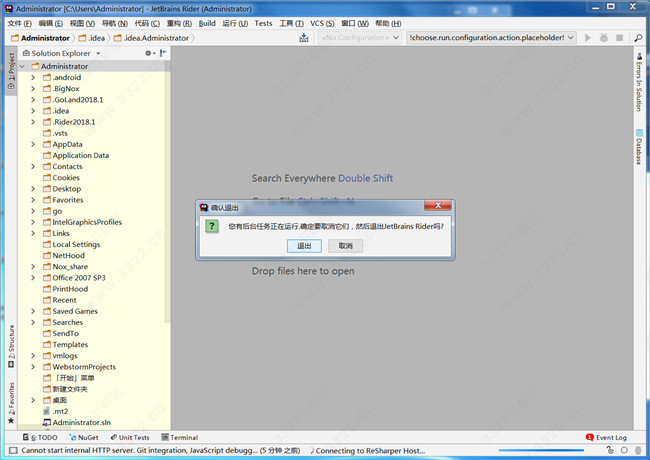Open Errors In Solution side panel
The image size is (650, 460).
click(x=639, y=82)
